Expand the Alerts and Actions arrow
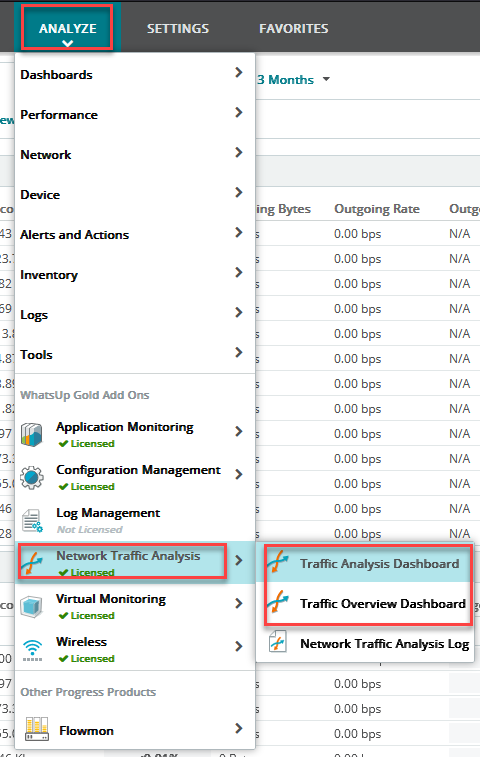 pyautogui.click(x=239, y=233)
